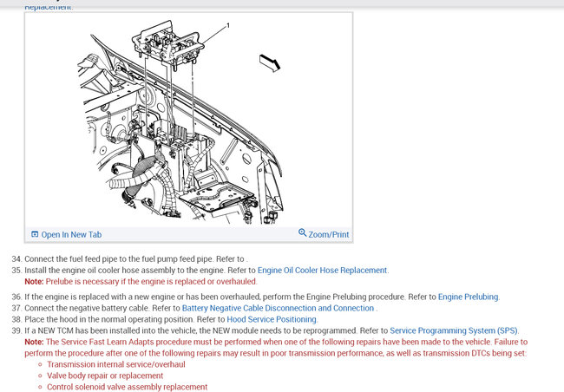Screen dimensions: 564x392
Task: Click the Open In New Tab link
Action: (71, 234)
